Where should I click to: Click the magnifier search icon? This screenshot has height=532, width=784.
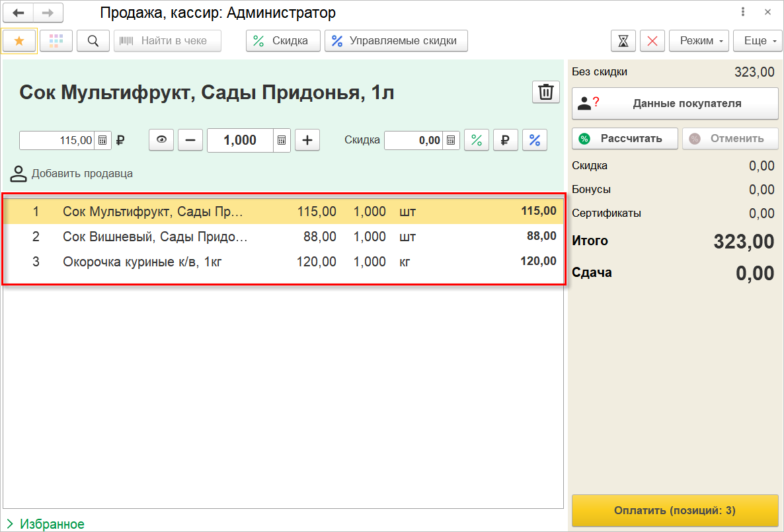click(93, 41)
